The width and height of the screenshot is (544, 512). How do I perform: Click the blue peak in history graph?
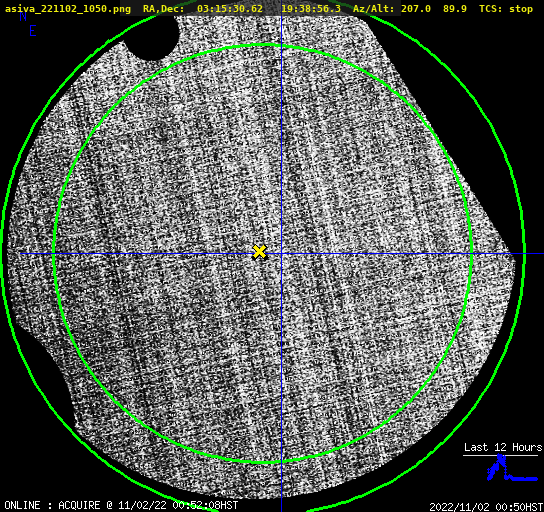[500, 456]
